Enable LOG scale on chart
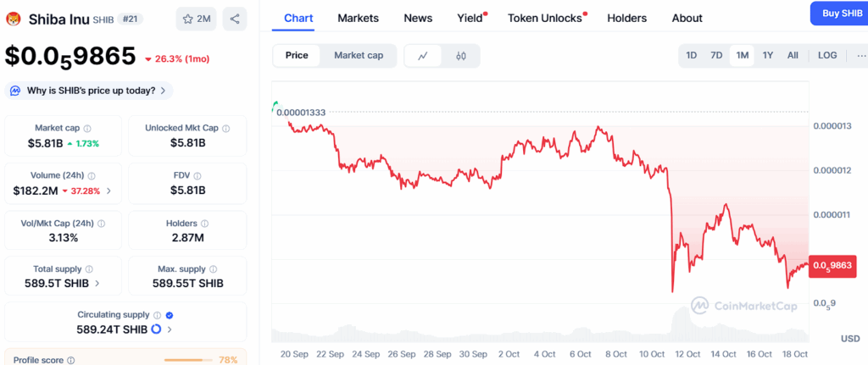Screen dimensions: 868x365 pyautogui.click(x=827, y=56)
